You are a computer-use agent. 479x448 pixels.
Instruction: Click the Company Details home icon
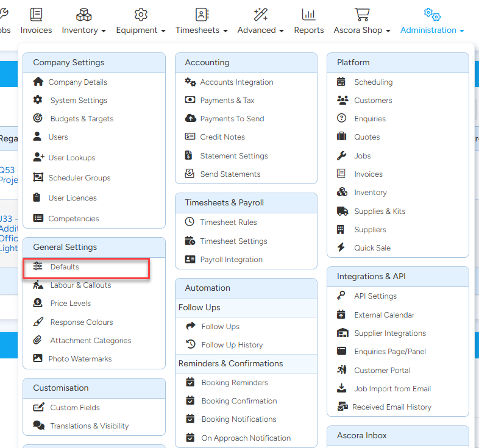[38, 82]
